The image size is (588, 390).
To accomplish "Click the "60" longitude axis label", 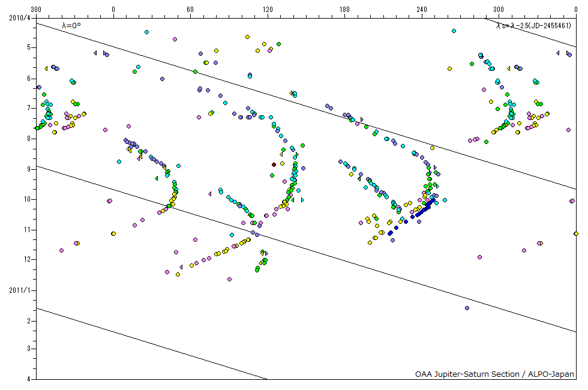I will pyautogui.click(x=190, y=10).
